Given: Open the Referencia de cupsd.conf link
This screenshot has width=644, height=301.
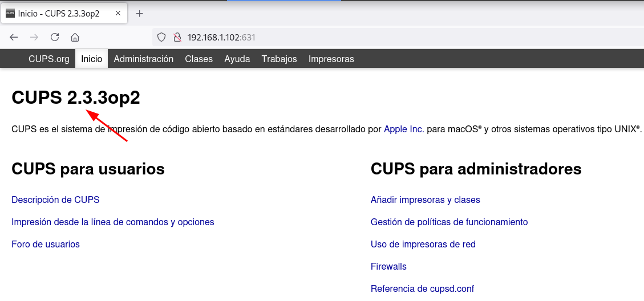Looking at the screenshot, I should (422, 288).
